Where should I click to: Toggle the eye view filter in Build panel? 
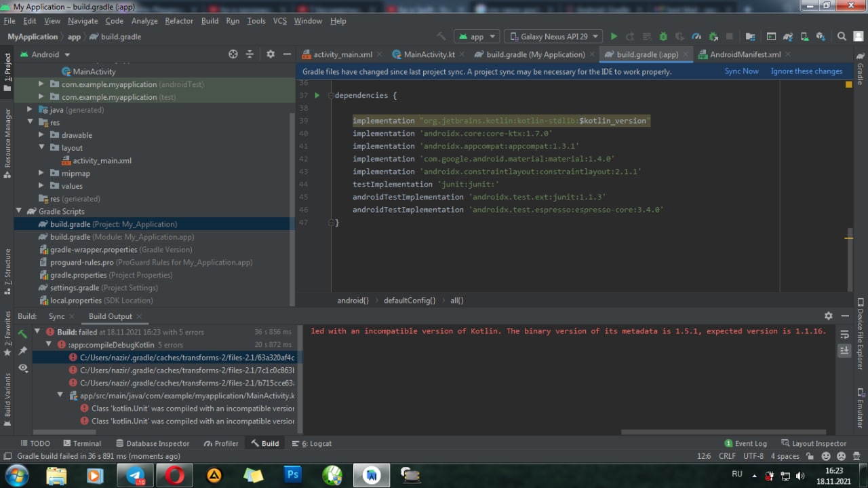(23, 367)
